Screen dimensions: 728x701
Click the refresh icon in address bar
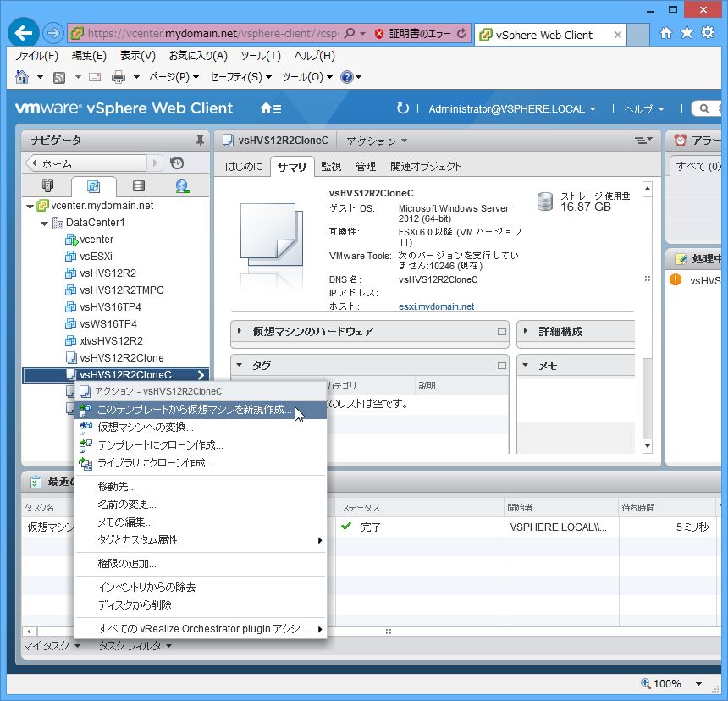tap(461, 33)
